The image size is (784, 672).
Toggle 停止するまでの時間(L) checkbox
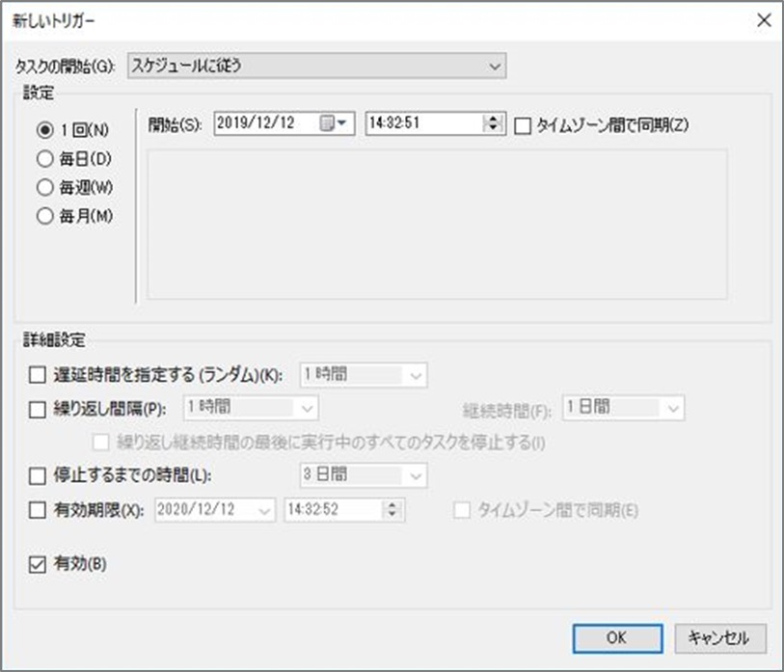38,475
